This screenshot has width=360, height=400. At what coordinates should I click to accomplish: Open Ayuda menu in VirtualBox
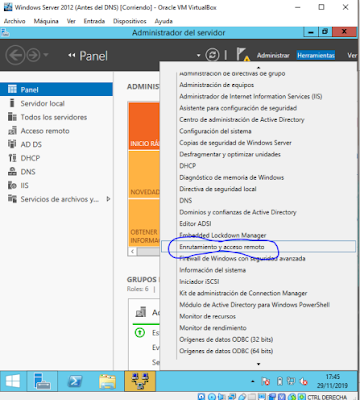[163, 21]
